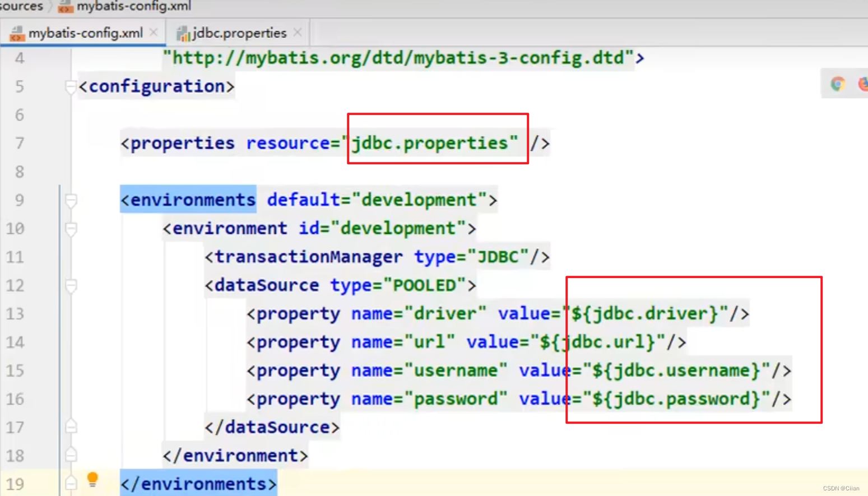The image size is (868, 496).
Task: Collapse the environments block on line 9
Action: pyautogui.click(x=71, y=201)
